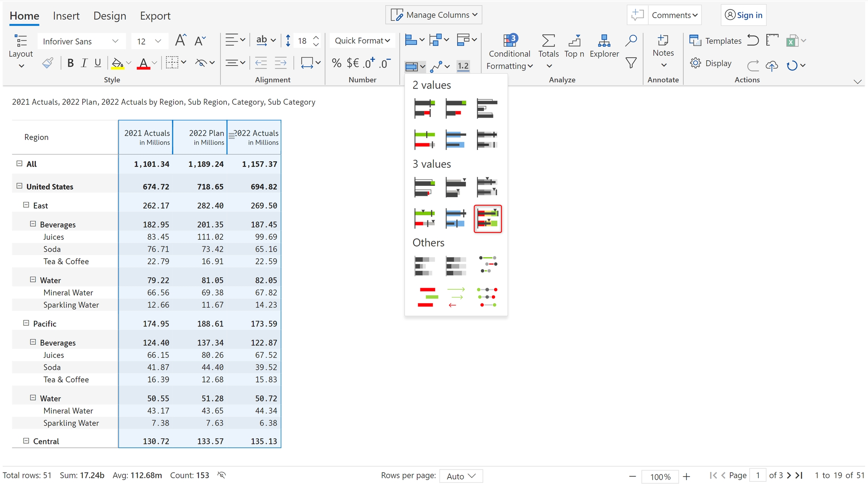Click the Bold formatting icon
Screen dimensions: 868x487
click(70, 63)
